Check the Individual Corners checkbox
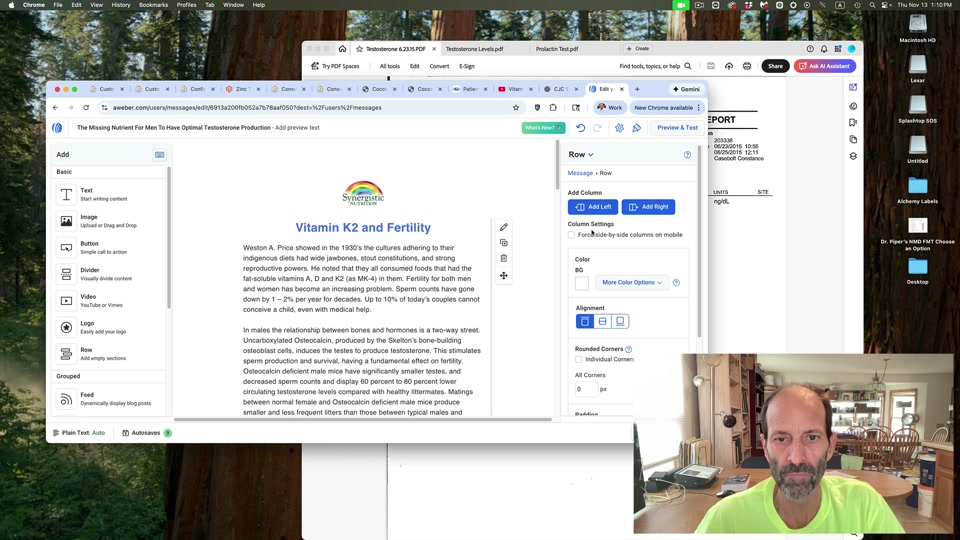The image size is (960, 540). pos(579,359)
